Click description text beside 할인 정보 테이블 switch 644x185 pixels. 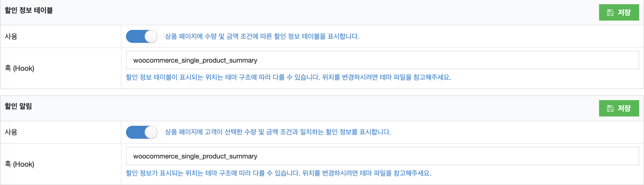click(262, 36)
